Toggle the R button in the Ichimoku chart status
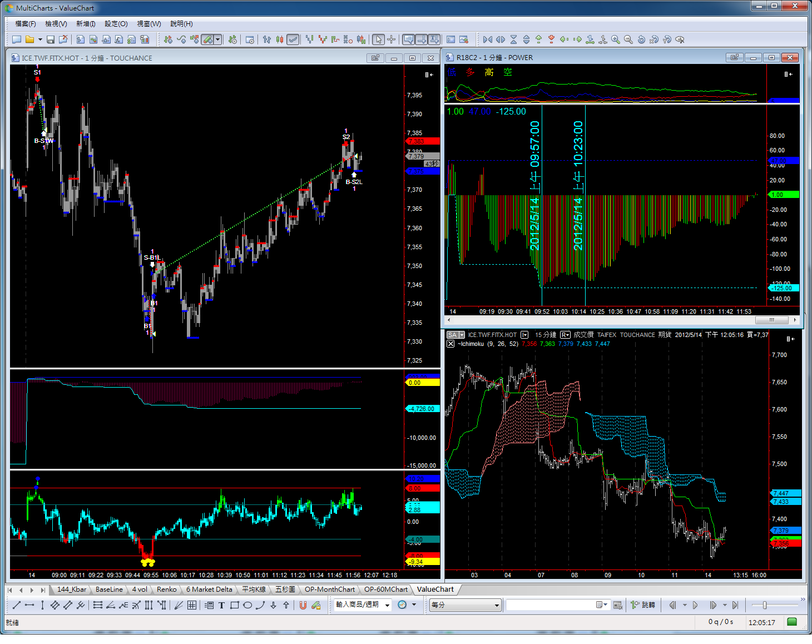Image resolution: width=812 pixels, height=644 pixels. click(x=565, y=335)
